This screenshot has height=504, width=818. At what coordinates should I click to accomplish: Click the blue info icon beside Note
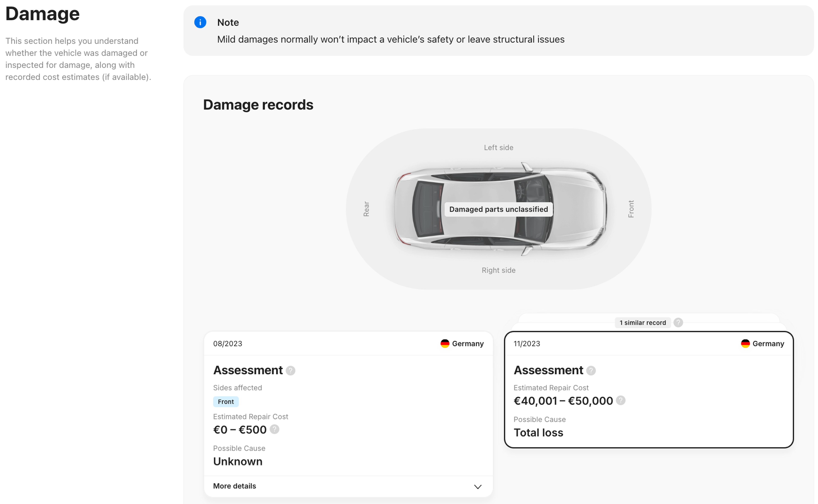200,22
